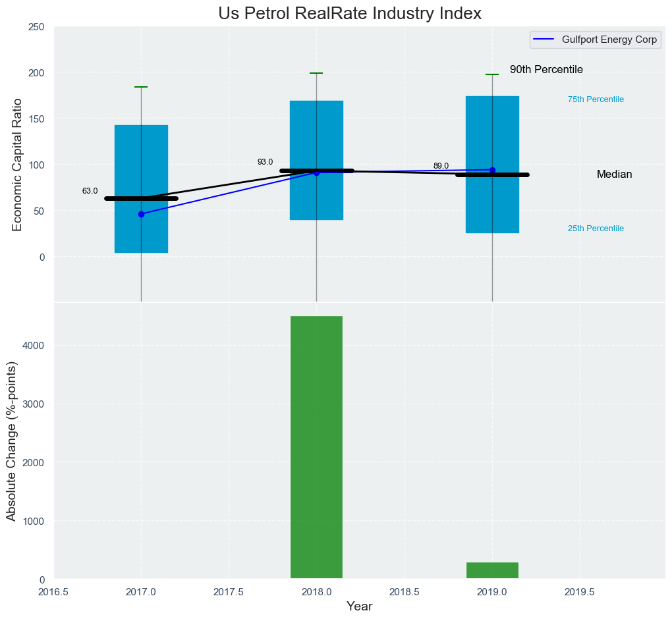Click the Year x-axis title
672x619 pixels.
tap(359, 606)
